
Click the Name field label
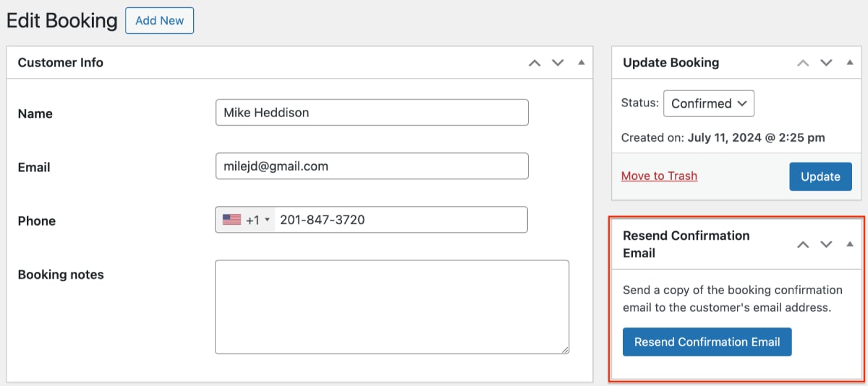(35, 113)
